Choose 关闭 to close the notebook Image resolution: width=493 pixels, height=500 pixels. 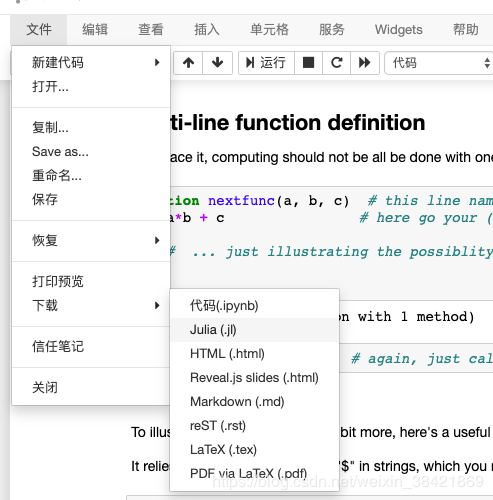(91, 387)
